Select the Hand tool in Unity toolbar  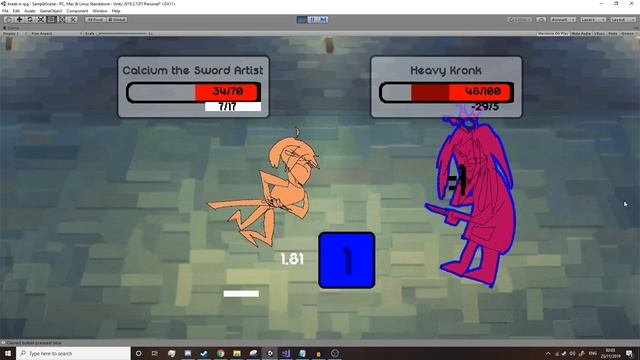point(8,20)
